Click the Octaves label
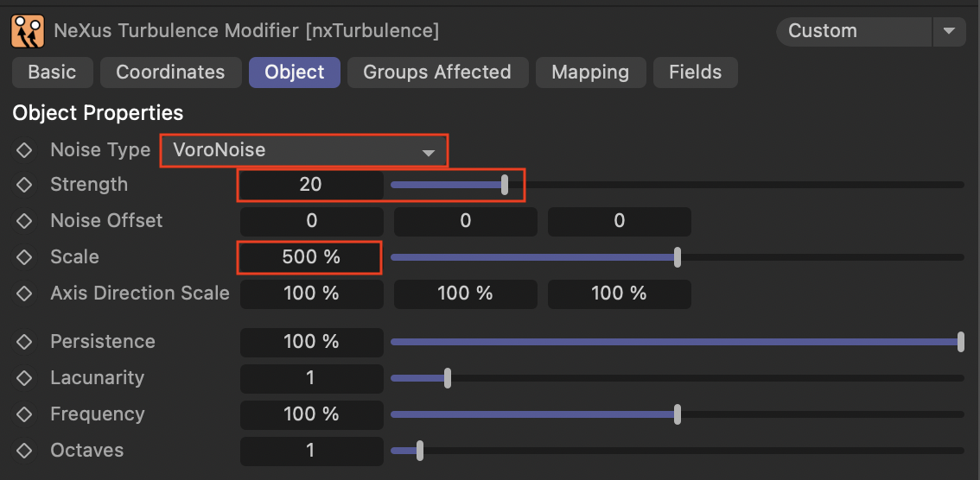 tap(87, 451)
